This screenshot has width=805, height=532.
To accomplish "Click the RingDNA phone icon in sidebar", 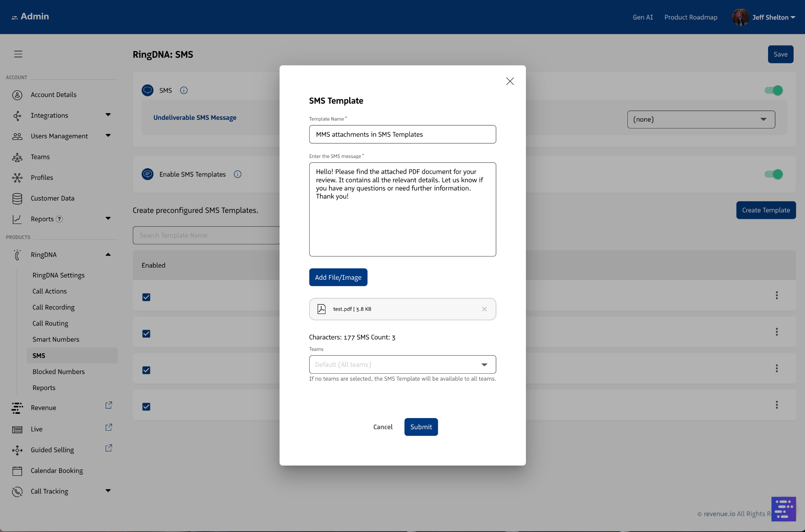I will tap(17, 255).
